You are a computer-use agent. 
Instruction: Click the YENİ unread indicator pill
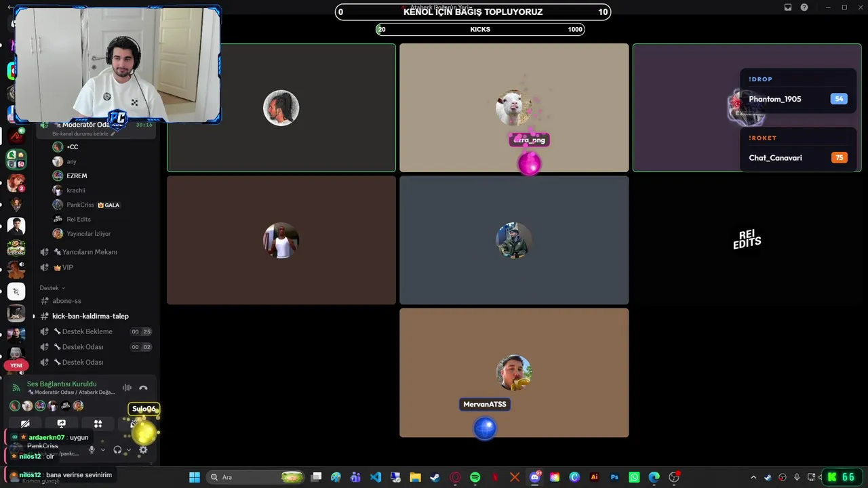click(16, 365)
